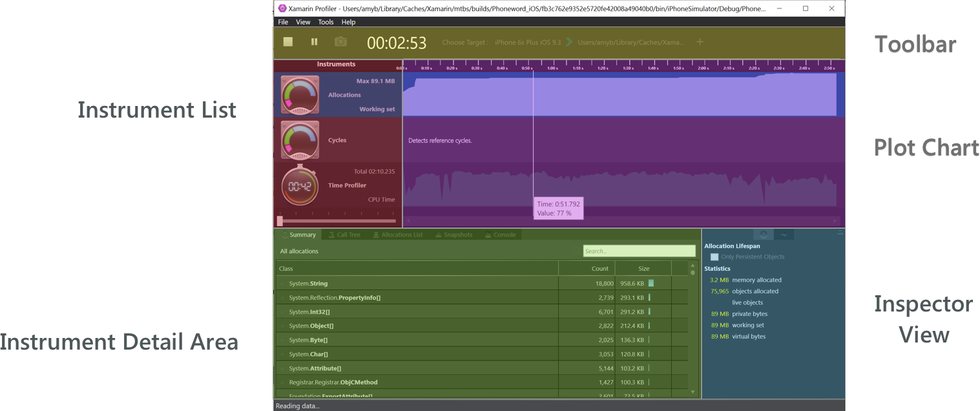This screenshot has width=980, height=411.
Task: Select the Cycles instrument label
Action: 337,140
